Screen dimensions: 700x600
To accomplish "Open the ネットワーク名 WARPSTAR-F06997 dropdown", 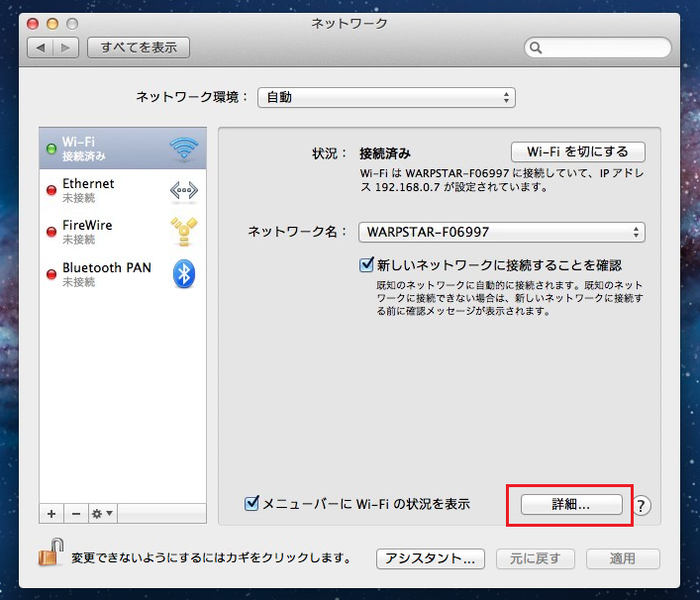I will (x=501, y=232).
